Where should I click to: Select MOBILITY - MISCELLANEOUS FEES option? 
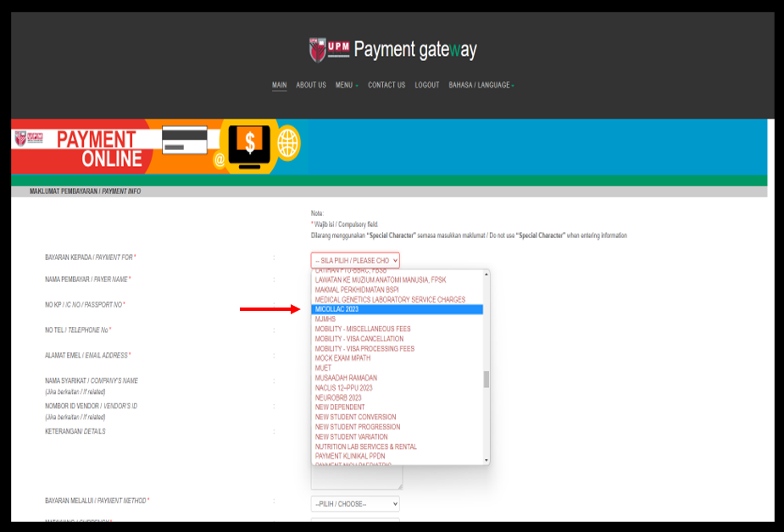397,329
